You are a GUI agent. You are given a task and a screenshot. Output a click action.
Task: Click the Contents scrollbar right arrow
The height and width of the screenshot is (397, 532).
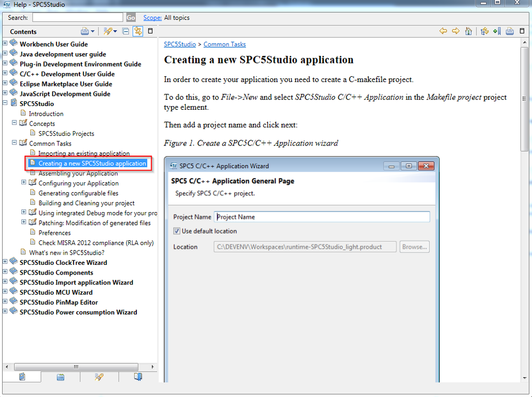[x=153, y=367]
